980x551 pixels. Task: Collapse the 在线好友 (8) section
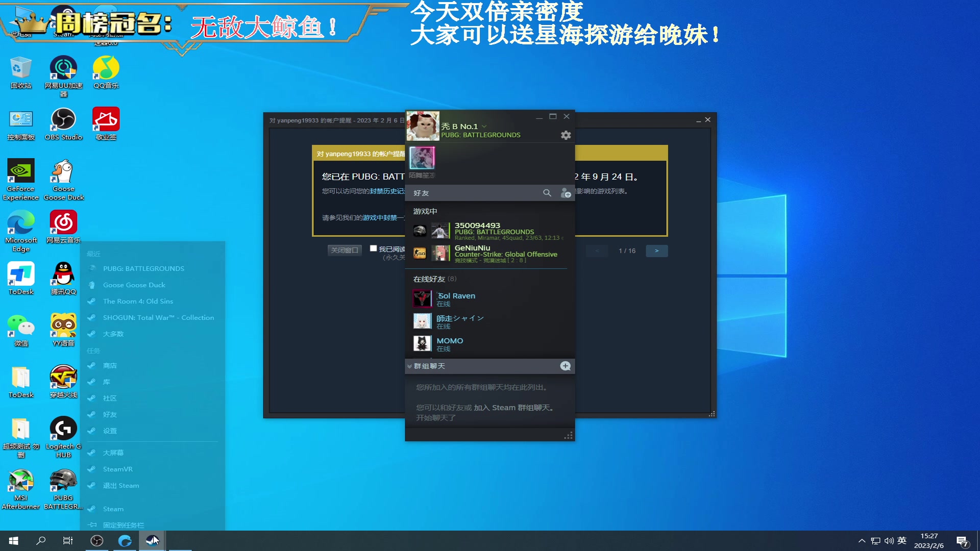click(432, 279)
